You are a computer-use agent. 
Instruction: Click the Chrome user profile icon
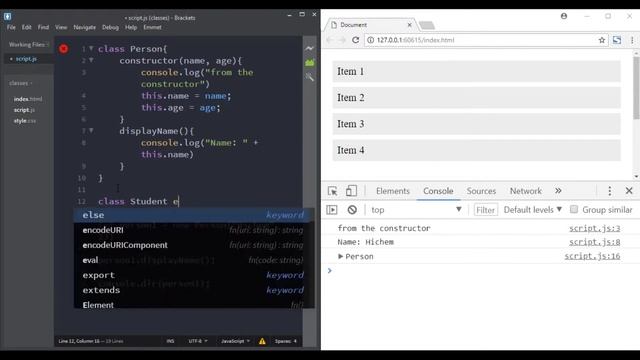point(564,16)
